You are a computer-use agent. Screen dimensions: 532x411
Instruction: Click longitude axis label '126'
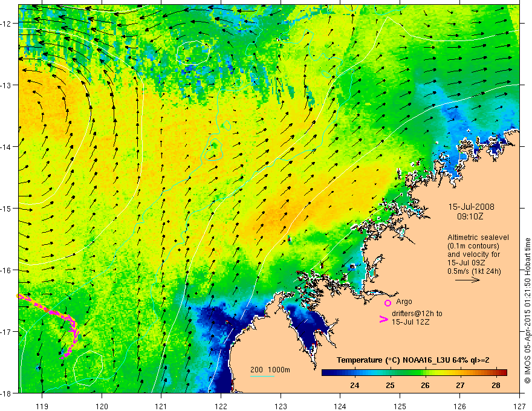(x=459, y=406)
